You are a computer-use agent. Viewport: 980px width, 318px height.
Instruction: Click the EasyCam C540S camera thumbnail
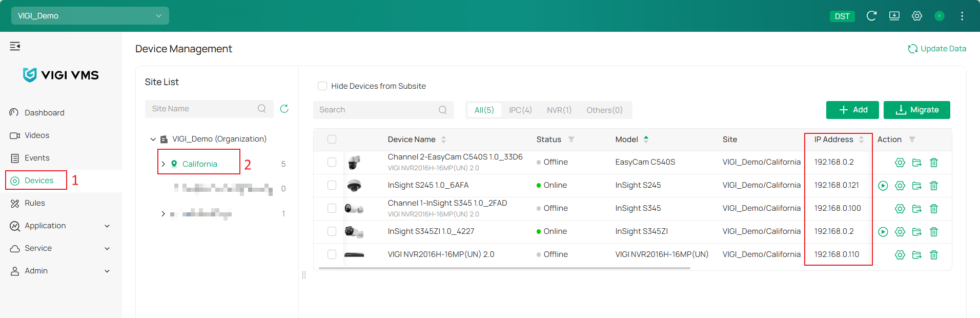click(354, 163)
